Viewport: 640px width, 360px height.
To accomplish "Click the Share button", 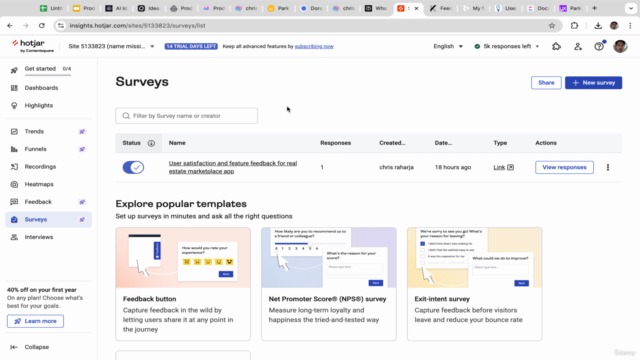I will [x=546, y=82].
